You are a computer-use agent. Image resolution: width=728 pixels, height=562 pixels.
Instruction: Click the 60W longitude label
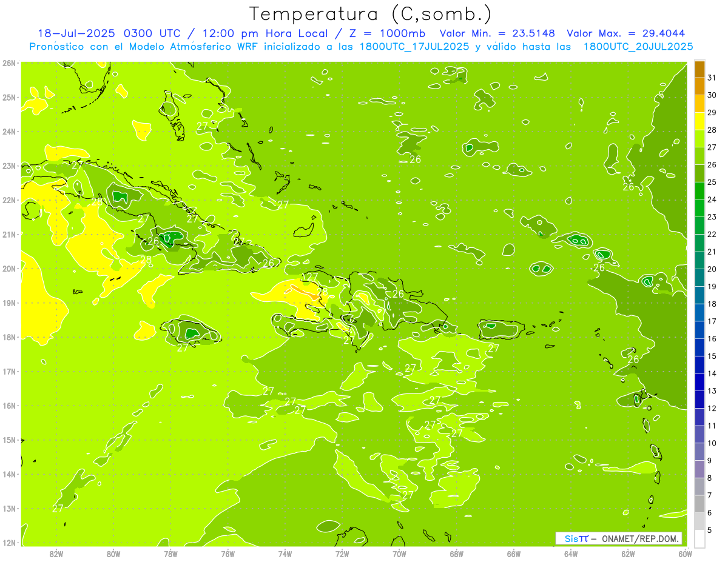(686, 553)
